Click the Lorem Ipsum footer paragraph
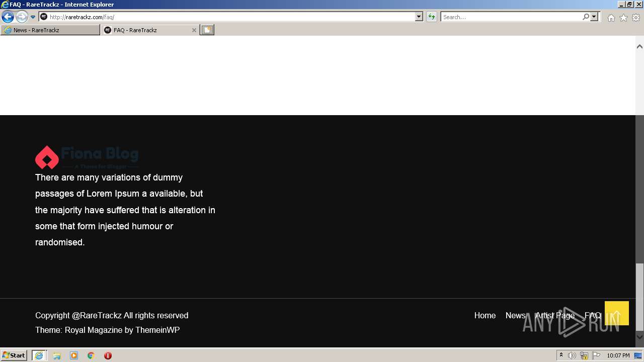This screenshot has height=362, width=644. [125, 210]
